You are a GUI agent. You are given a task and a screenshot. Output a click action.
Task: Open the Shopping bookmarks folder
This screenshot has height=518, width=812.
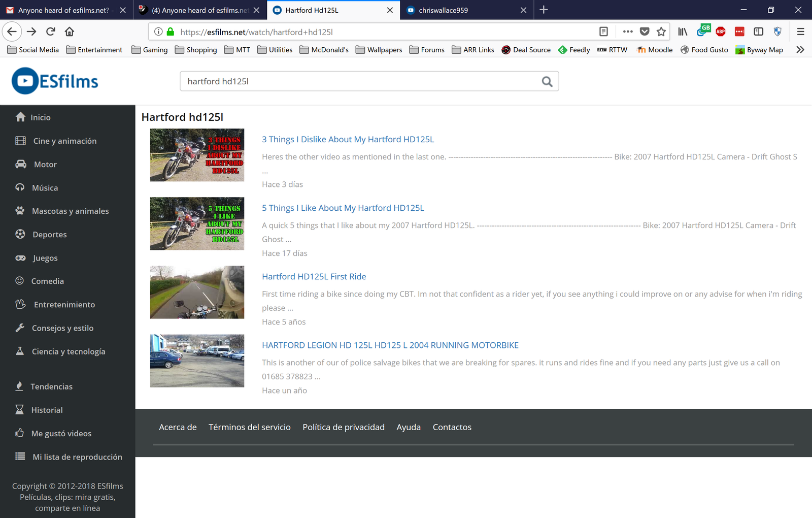click(x=196, y=49)
